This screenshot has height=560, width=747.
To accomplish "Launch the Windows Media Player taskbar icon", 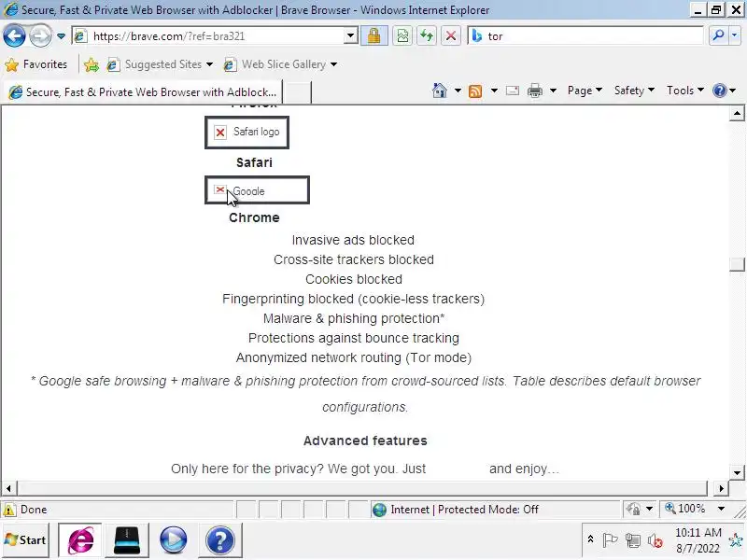I will pos(173,540).
